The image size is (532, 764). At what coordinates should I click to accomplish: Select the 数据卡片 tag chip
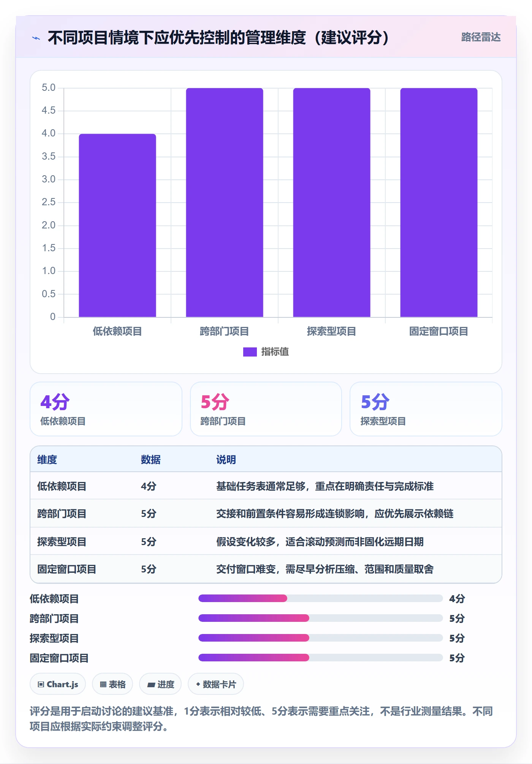(216, 684)
